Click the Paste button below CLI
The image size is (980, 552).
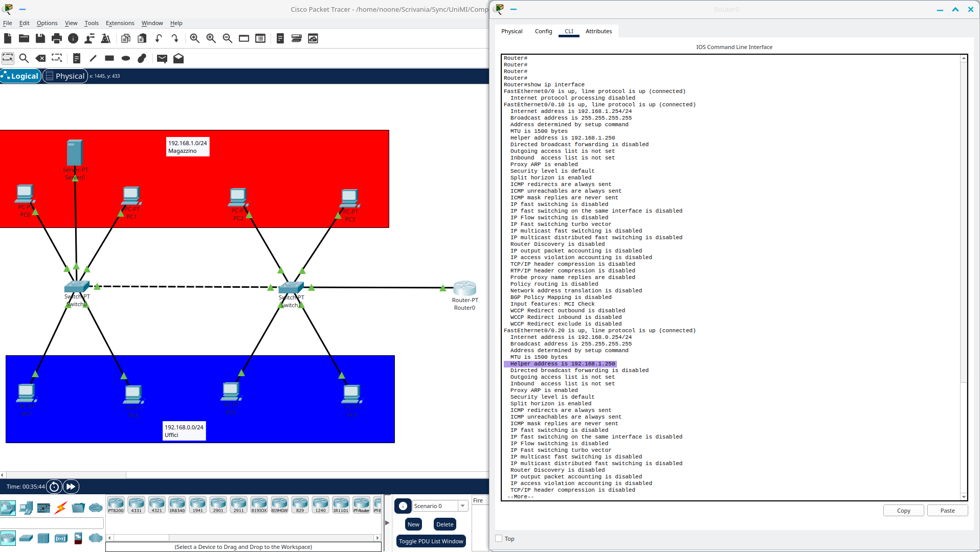948,511
